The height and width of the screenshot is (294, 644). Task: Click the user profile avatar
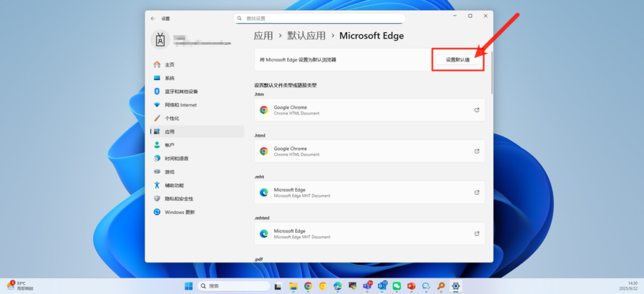(160, 40)
